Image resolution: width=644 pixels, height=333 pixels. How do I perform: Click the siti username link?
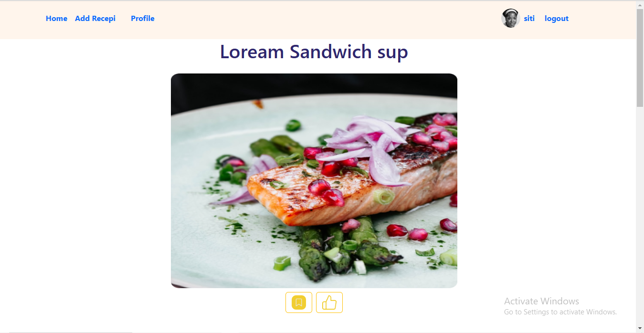529,19
